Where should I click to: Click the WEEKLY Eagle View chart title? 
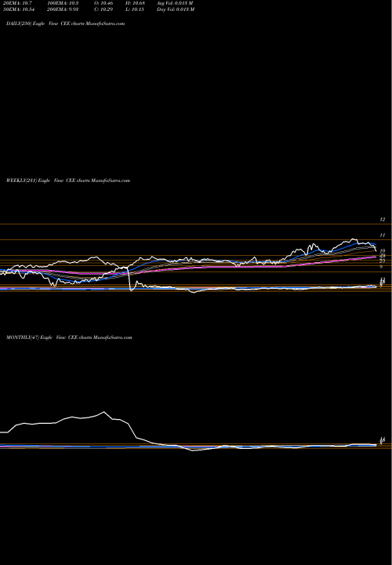[x=68, y=180]
